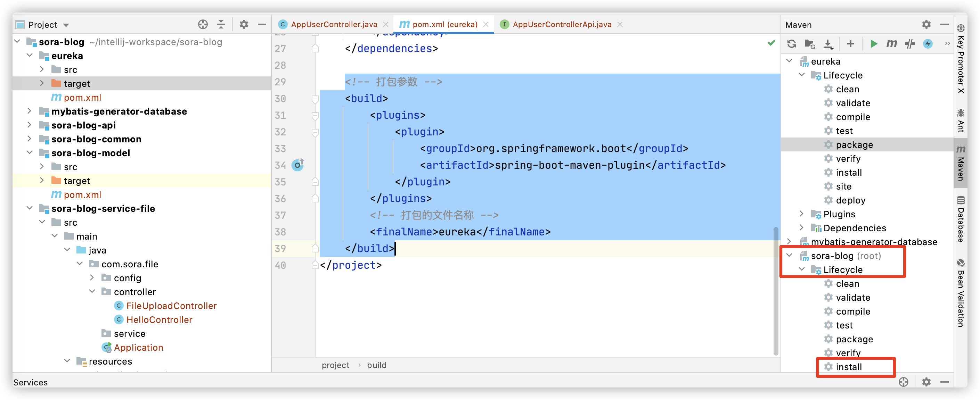Viewport: 980px width, 400px height.
Task: Click Download Sources and Documentation icon
Action: (x=828, y=44)
